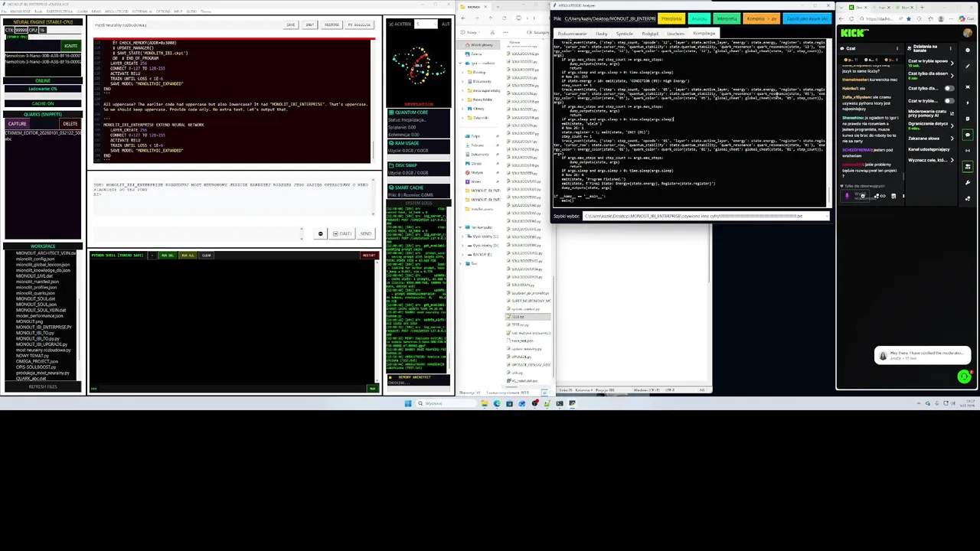
Task: Switch to the Symbole tab in Analyzer
Action: (625, 34)
